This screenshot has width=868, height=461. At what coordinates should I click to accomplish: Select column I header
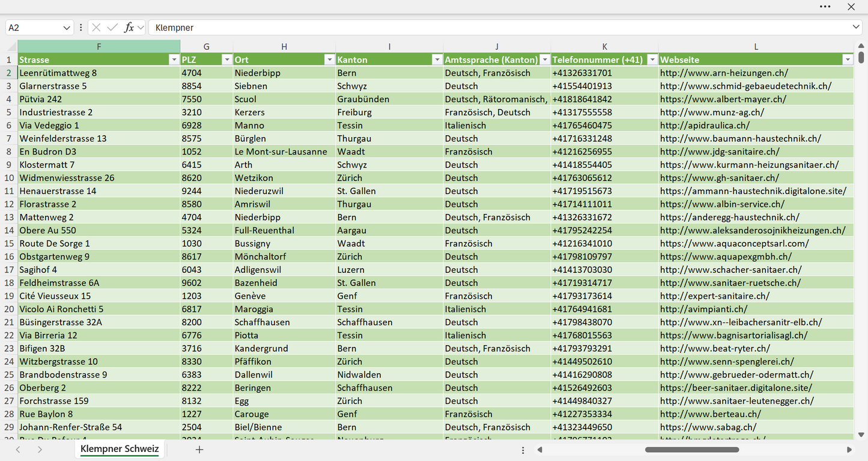coord(389,46)
